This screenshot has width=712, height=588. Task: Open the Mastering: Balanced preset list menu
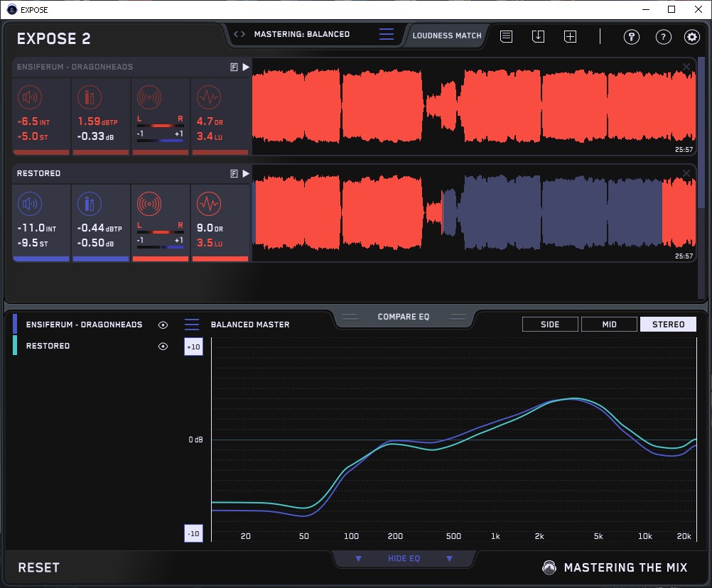tap(386, 34)
